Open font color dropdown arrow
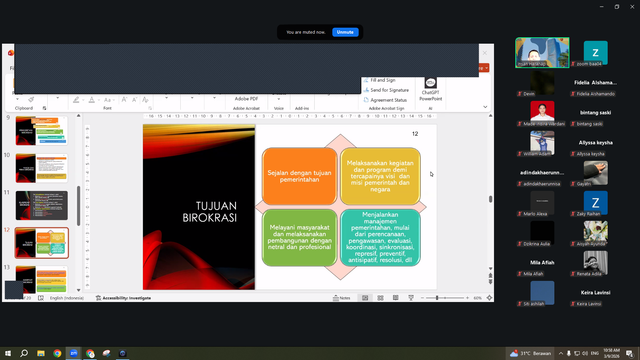The image size is (640, 360). (x=98, y=100)
